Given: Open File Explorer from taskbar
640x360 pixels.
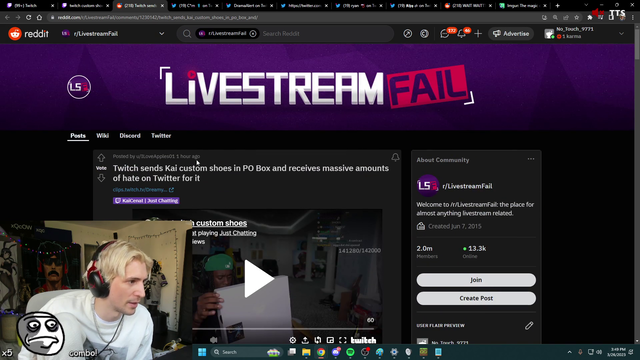Looking at the screenshot, I should click(x=306, y=352).
